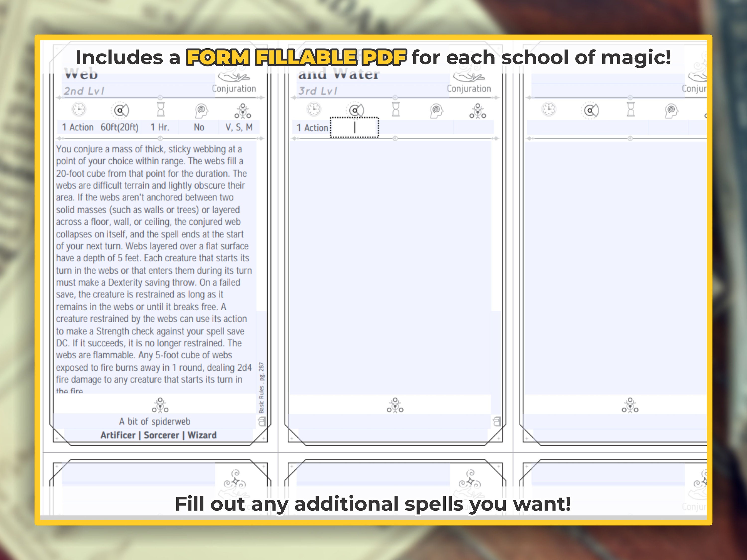Click the '3rd Lvl' level field

[373, 91]
